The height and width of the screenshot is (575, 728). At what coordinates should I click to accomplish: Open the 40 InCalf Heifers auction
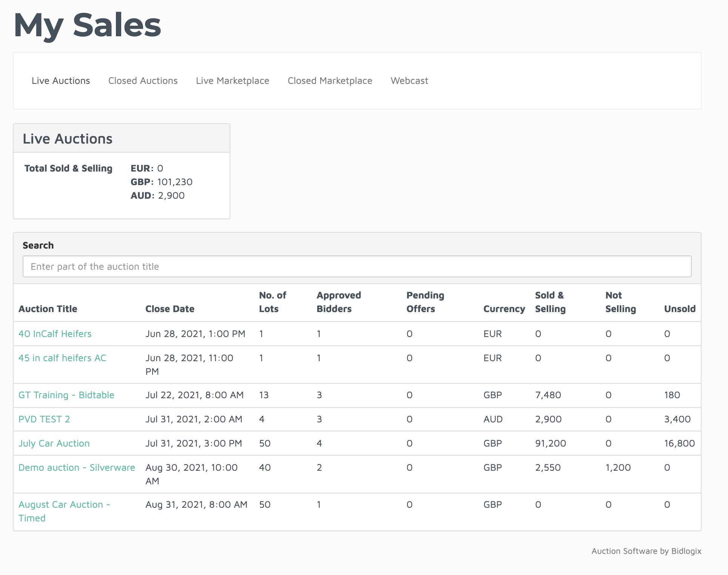click(55, 334)
